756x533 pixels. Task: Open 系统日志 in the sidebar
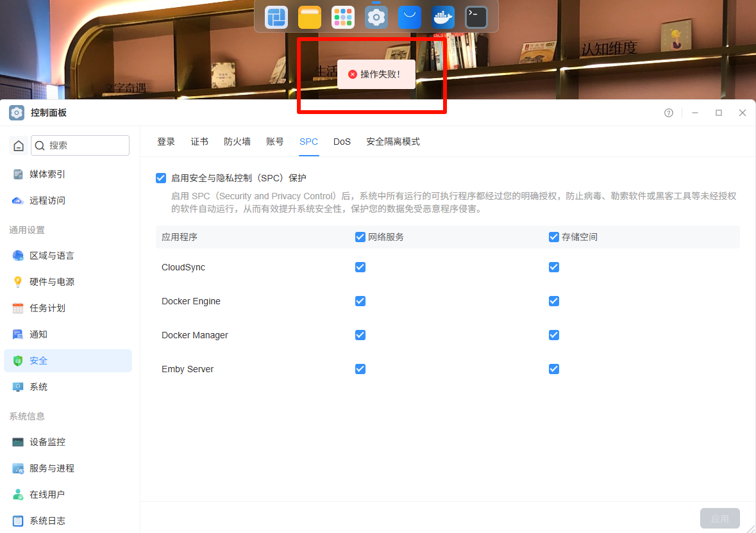click(68, 521)
